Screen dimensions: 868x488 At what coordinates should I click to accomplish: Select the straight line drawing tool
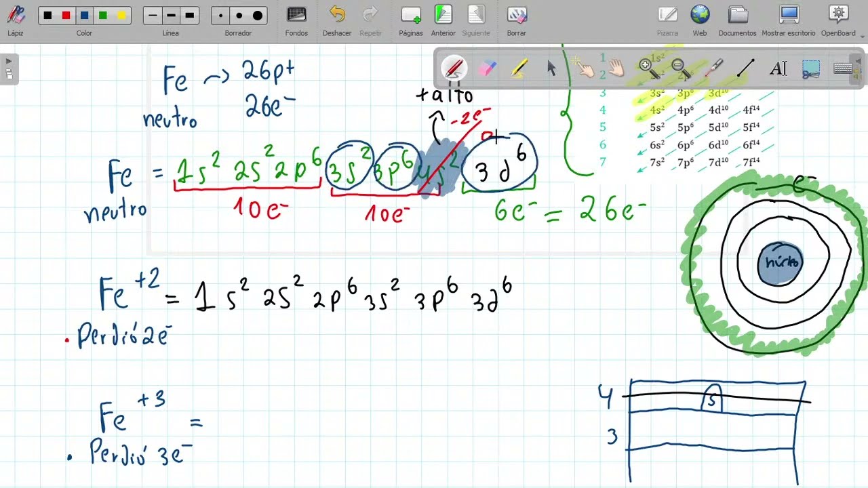click(746, 68)
